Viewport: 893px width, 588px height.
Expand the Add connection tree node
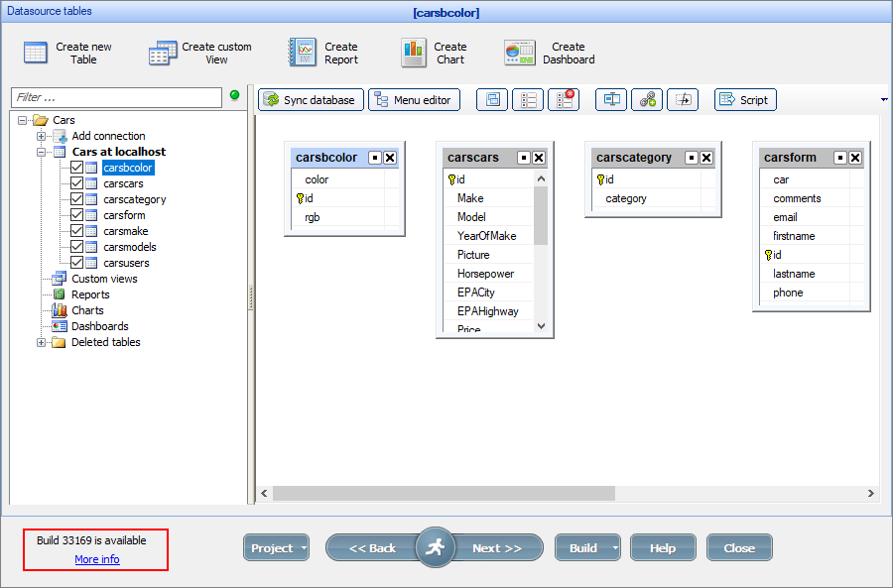tap(40, 136)
